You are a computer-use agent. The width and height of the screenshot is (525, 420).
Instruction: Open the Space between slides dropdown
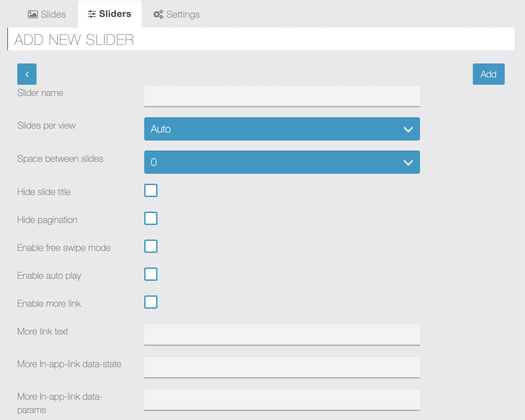click(x=282, y=162)
